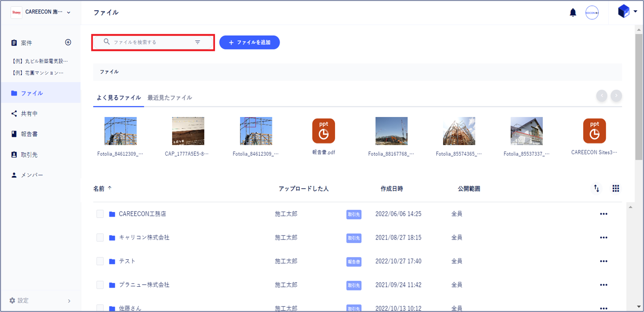Click the folder icon of キャリコン株式会社
The image size is (644, 312).
112,238
